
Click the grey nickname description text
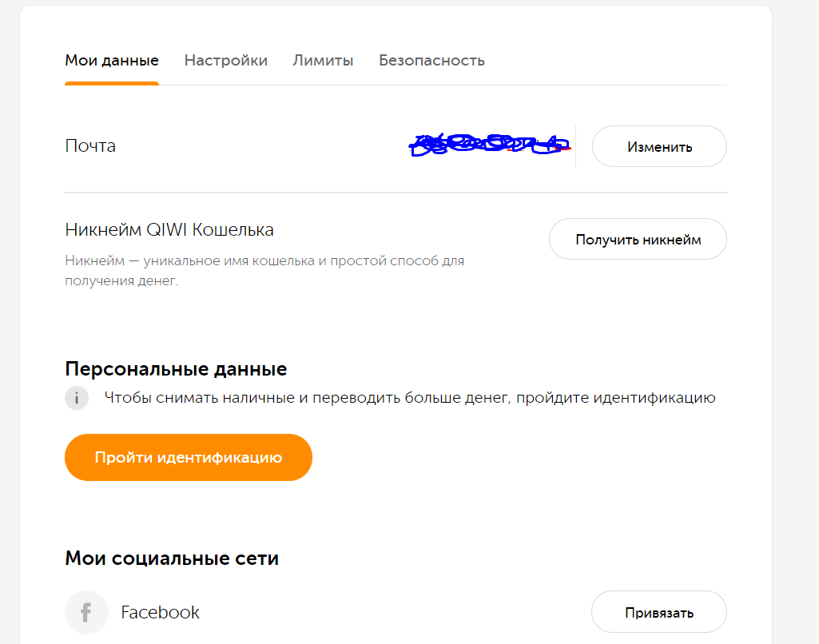(x=264, y=271)
